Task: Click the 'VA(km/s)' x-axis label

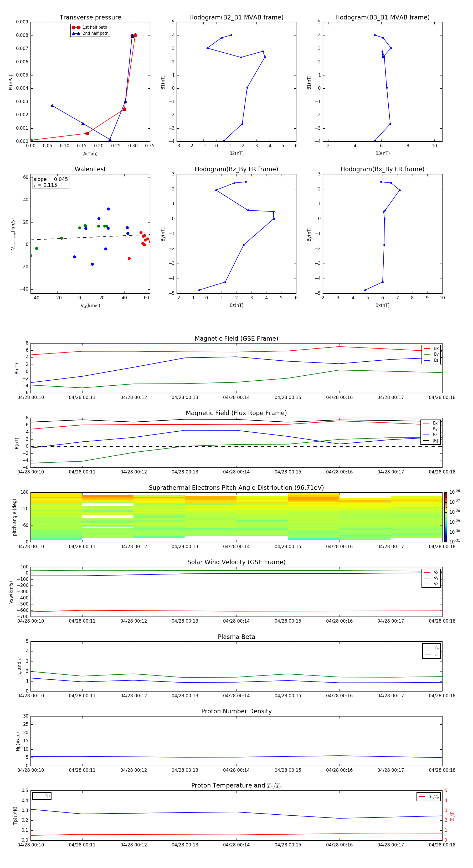Action: (90, 306)
